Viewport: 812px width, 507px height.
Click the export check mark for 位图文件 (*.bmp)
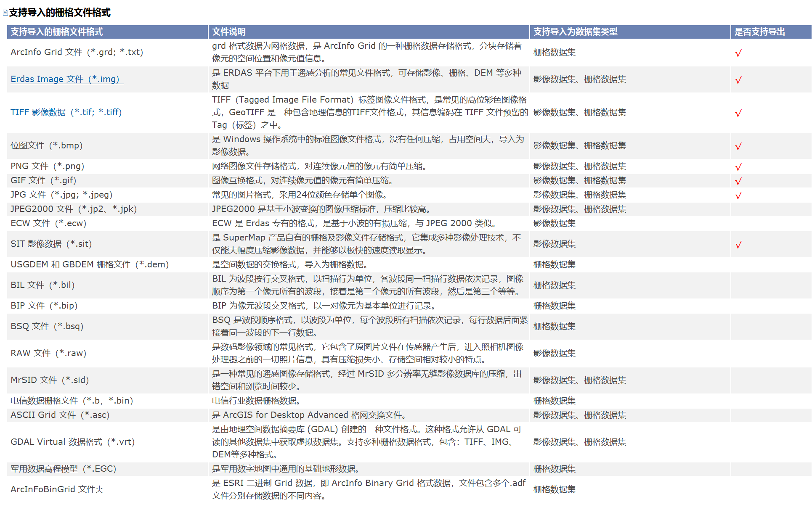[738, 147]
